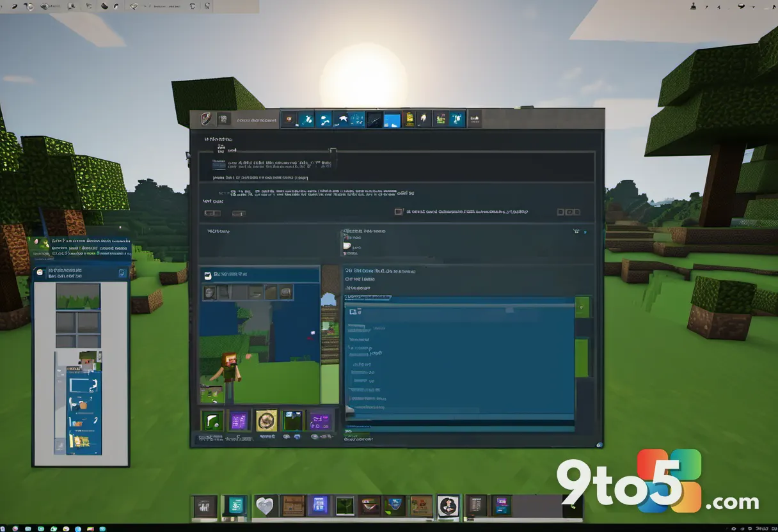Image resolution: width=778 pixels, height=532 pixels.
Task: Select the dark green map icon below the preview
Action: pos(293,421)
